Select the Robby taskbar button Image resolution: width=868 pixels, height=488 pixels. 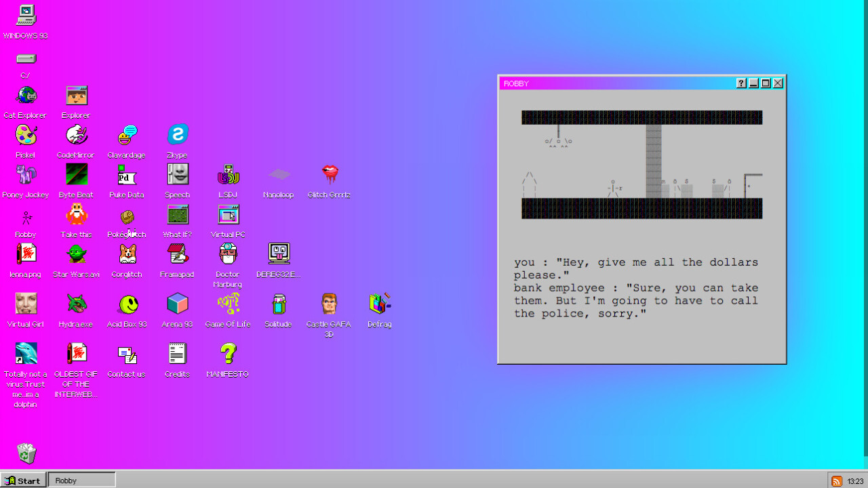tap(81, 481)
